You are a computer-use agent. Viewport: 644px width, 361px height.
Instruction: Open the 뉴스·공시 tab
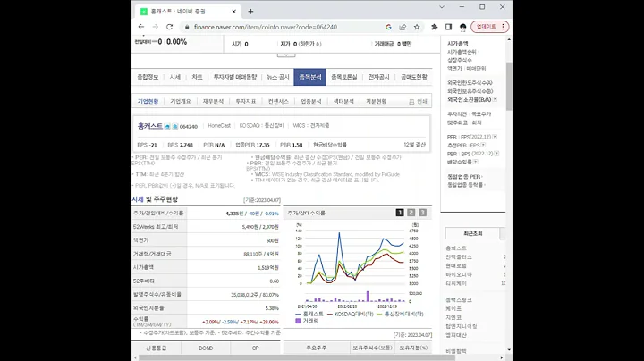278,77
